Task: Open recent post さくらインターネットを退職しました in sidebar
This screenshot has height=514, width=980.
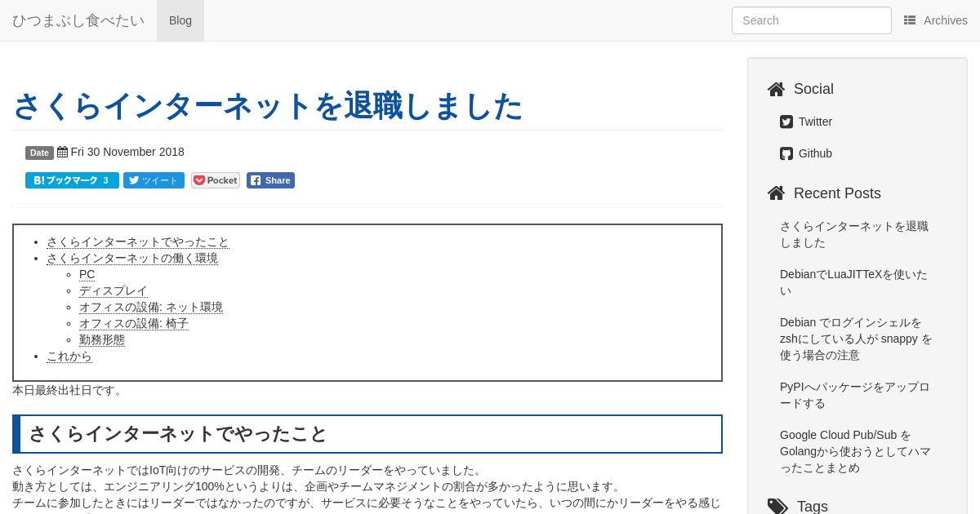Action: pos(854,234)
